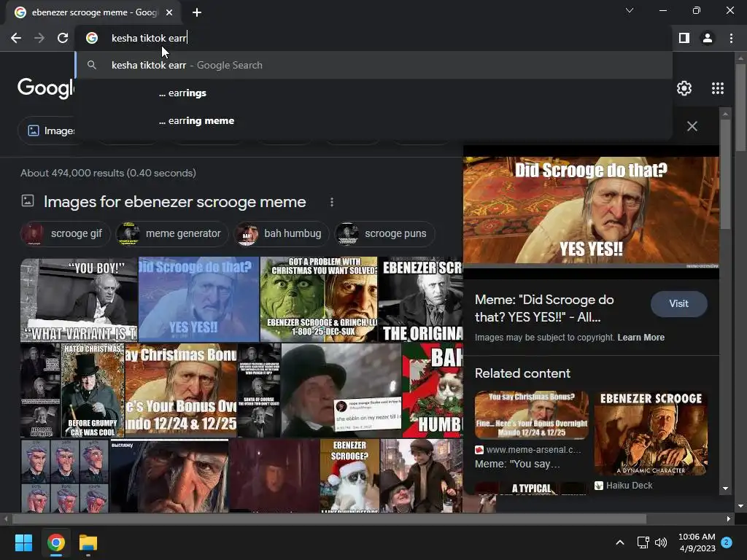Screen dimensions: 747x560
Task: Open the 'Meme: Did Scrooge do that?' title link
Action: [x=544, y=308]
